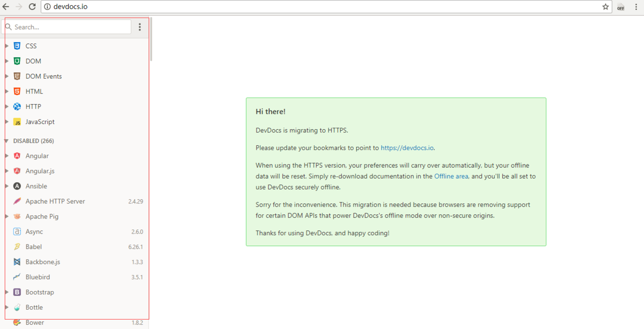This screenshot has height=329, width=644.
Task: Click the Backbone.js icon
Action: 17,262
